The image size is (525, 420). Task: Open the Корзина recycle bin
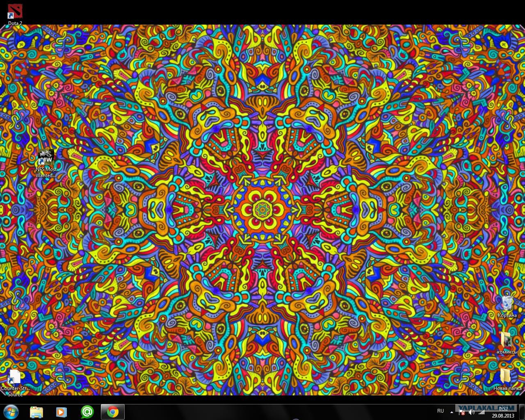click(507, 306)
